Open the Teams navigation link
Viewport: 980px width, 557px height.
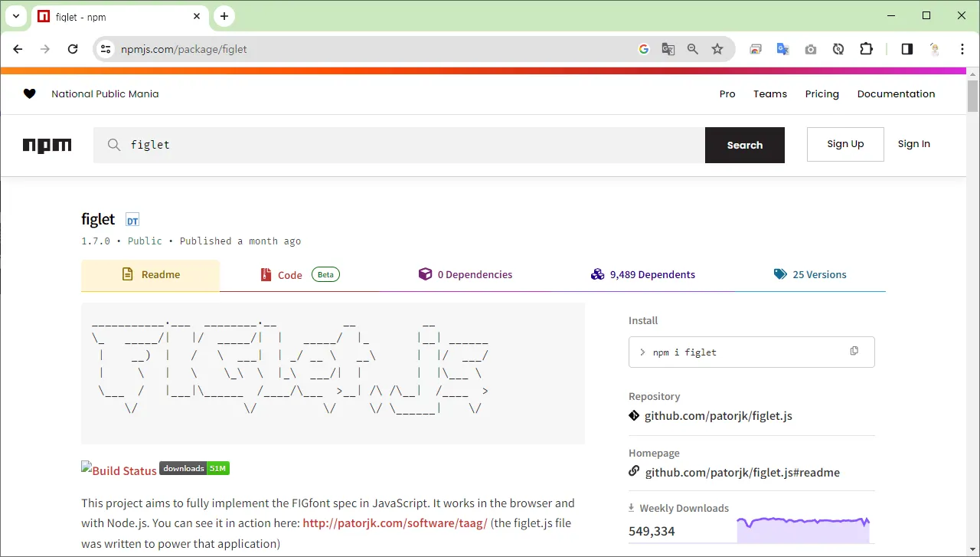pos(770,94)
